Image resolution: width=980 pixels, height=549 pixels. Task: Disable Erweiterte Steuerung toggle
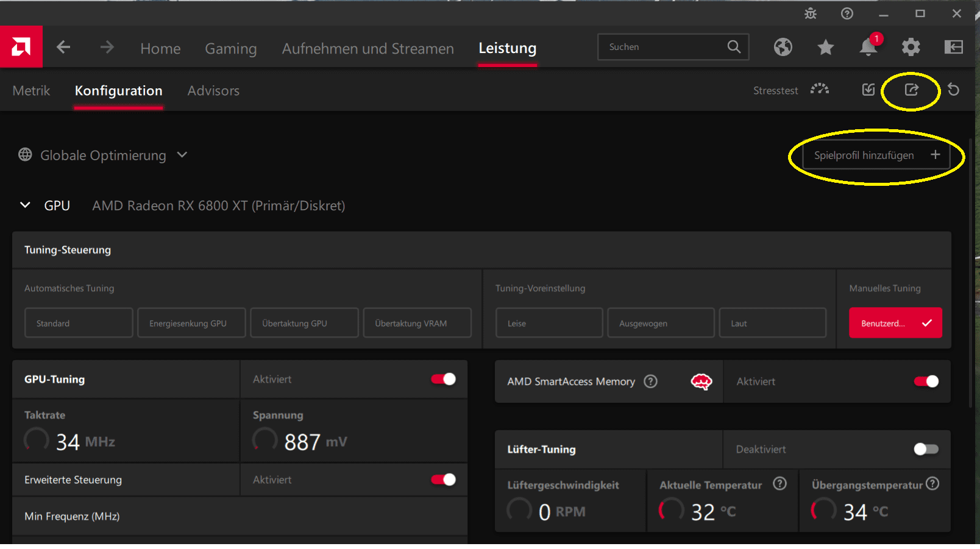pyautogui.click(x=443, y=480)
